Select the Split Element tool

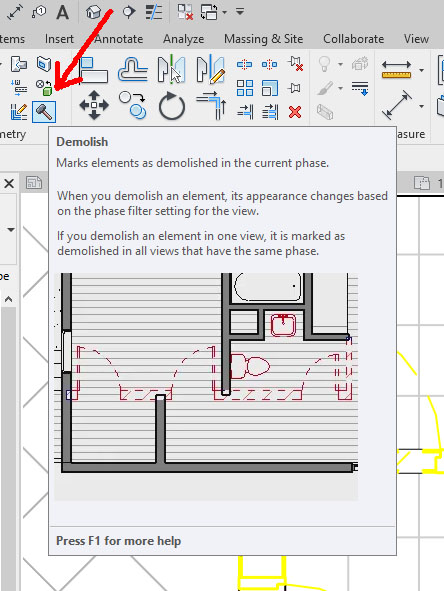pyautogui.click(x=244, y=64)
